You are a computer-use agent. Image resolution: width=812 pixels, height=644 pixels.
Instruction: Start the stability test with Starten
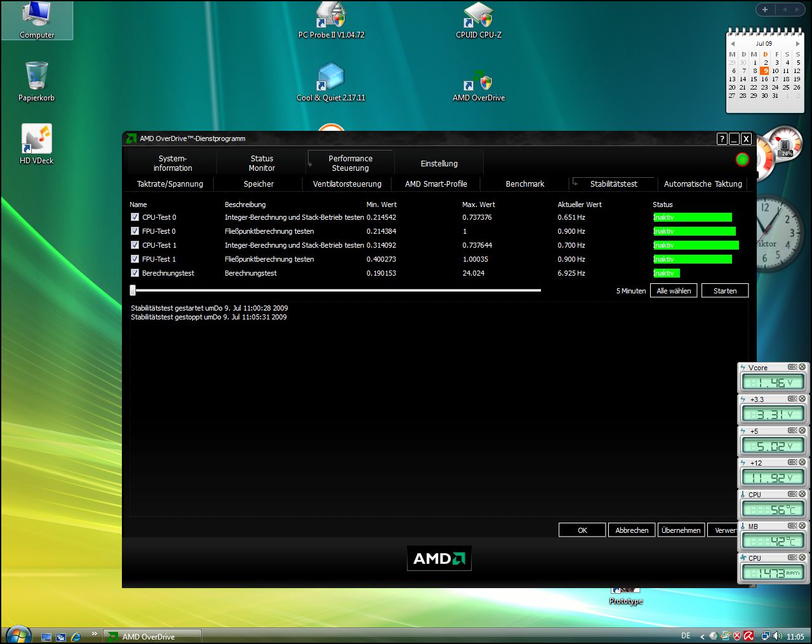pyautogui.click(x=725, y=291)
